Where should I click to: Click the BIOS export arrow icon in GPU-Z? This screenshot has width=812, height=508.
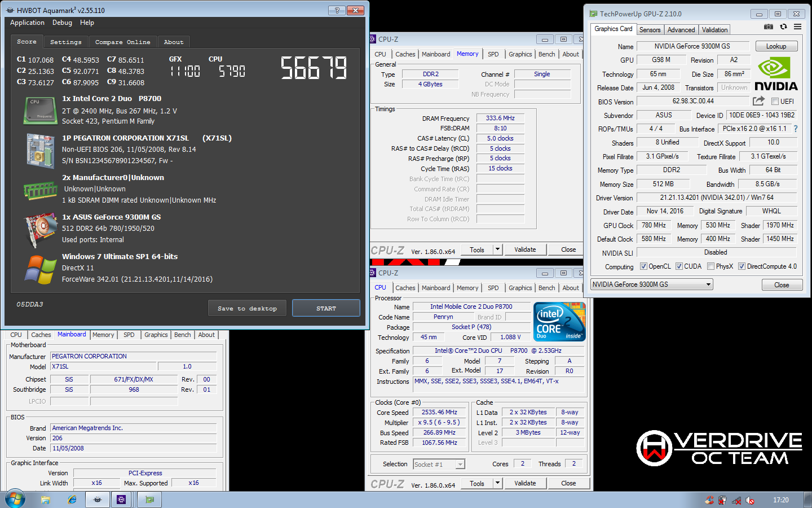point(758,101)
